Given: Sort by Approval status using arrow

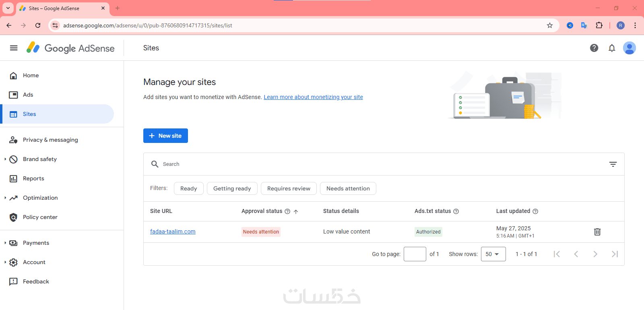Looking at the screenshot, I should click(296, 211).
